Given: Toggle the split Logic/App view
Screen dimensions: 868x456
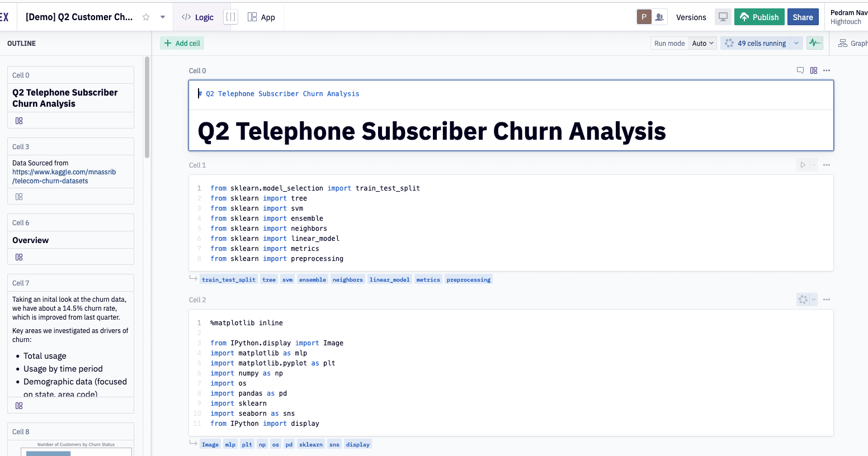Looking at the screenshot, I should tap(230, 17).
